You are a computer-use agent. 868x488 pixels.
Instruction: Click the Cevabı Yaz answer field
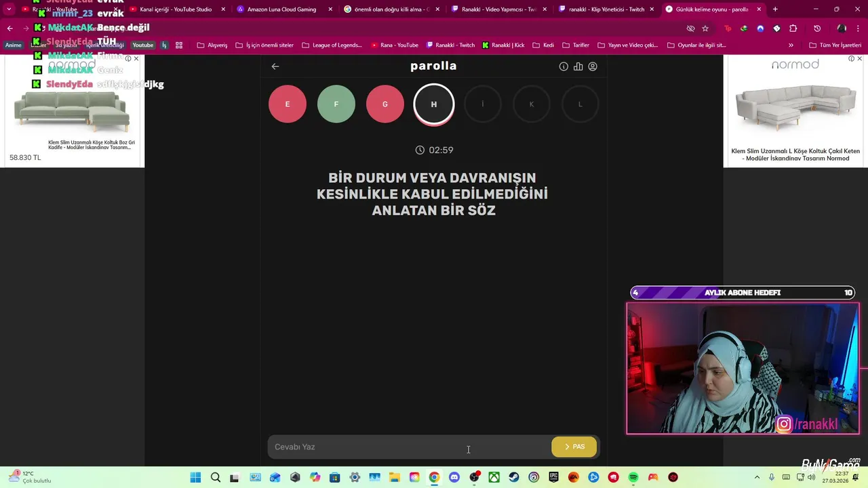[x=409, y=447]
